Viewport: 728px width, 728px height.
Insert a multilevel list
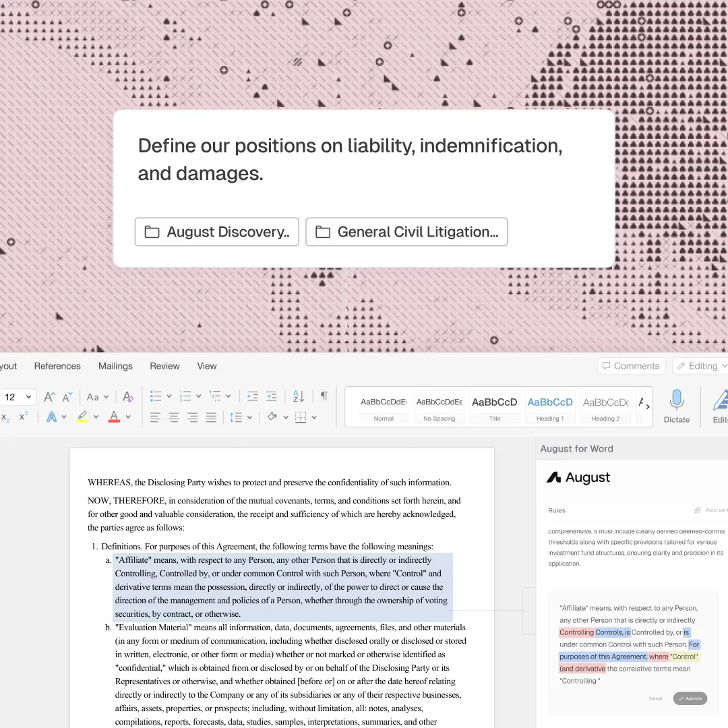coord(214,396)
